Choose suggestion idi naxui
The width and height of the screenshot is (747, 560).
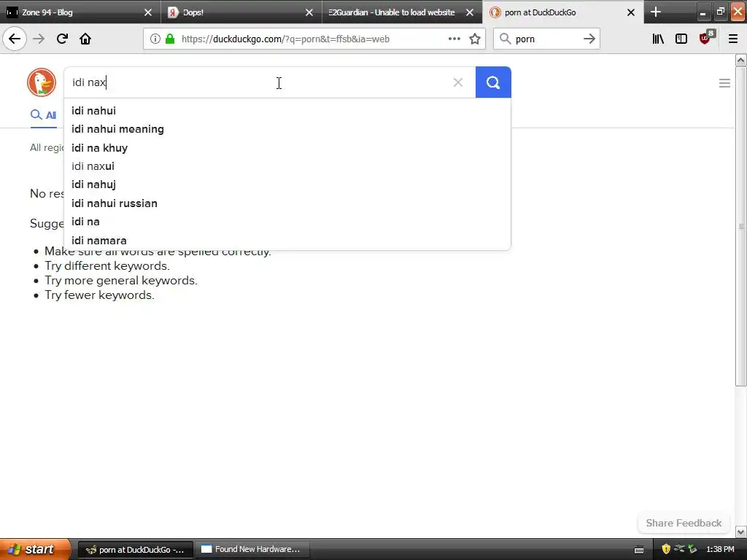pos(287,166)
